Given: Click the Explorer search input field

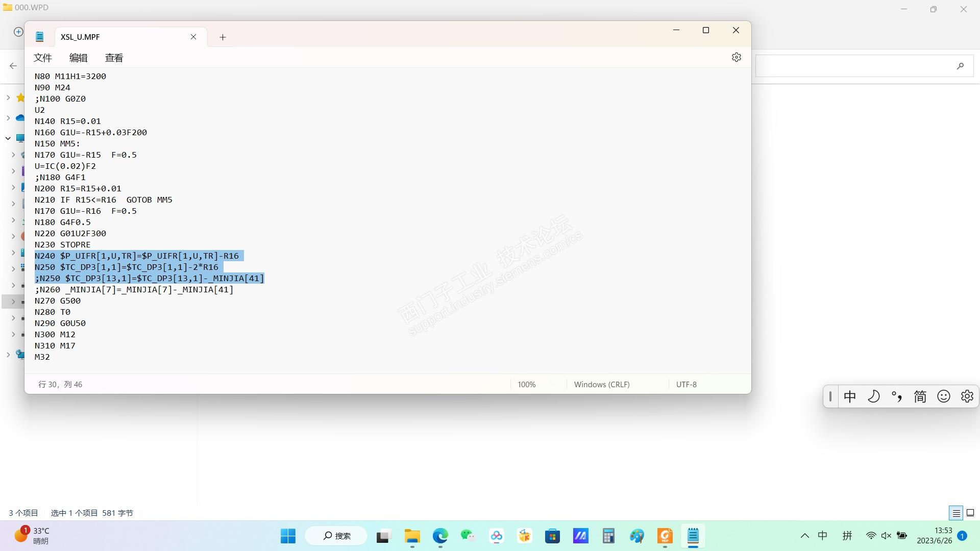Looking at the screenshot, I should [x=852, y=66].
